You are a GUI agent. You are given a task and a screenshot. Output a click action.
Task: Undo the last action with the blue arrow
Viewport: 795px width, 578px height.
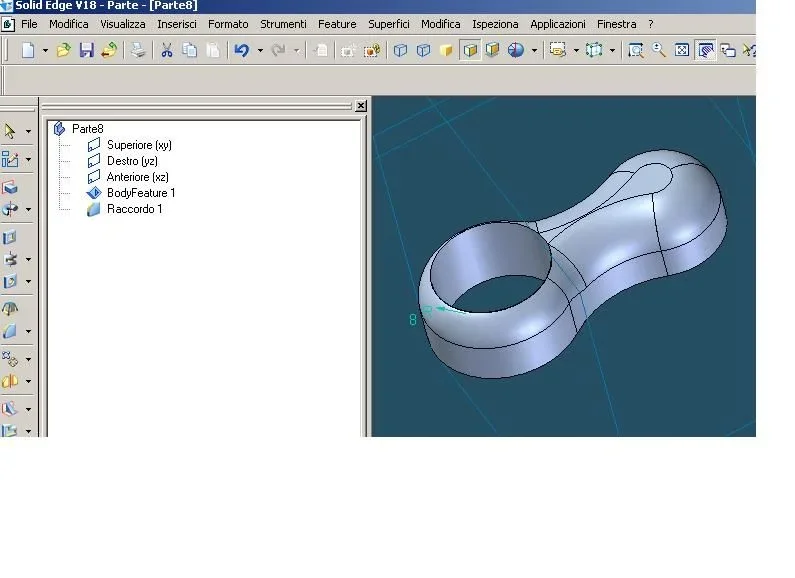tap(242, 50)
